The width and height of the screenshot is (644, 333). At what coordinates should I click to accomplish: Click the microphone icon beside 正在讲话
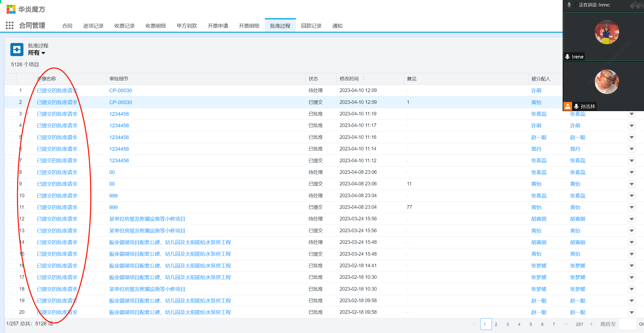569,5
